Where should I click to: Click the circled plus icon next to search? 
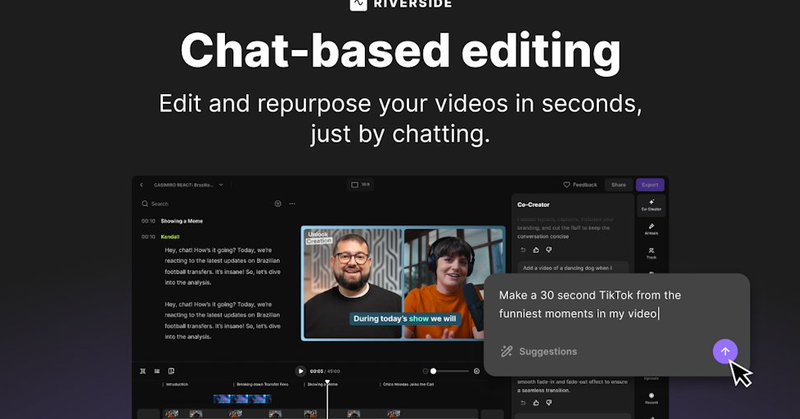coord(278,204)
